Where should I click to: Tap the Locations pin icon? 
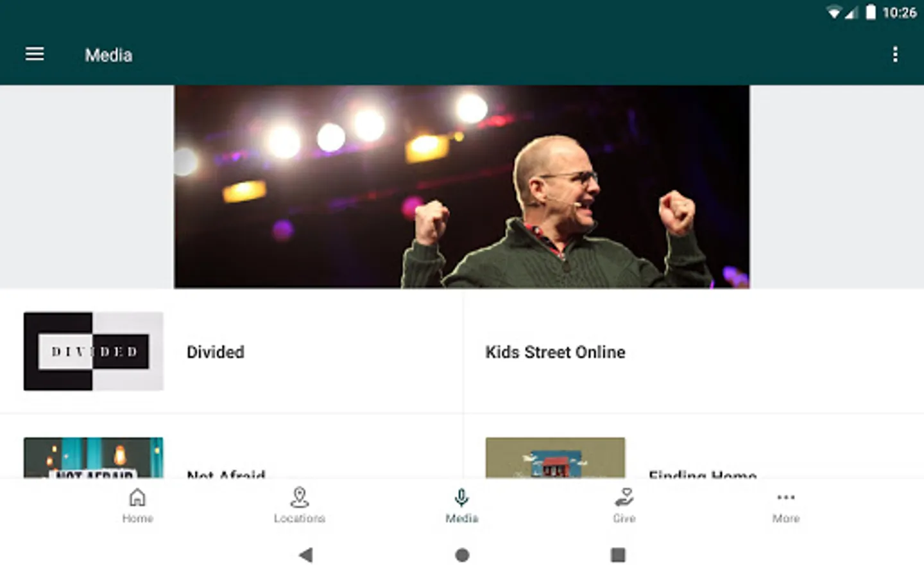[x=300, y=497]
